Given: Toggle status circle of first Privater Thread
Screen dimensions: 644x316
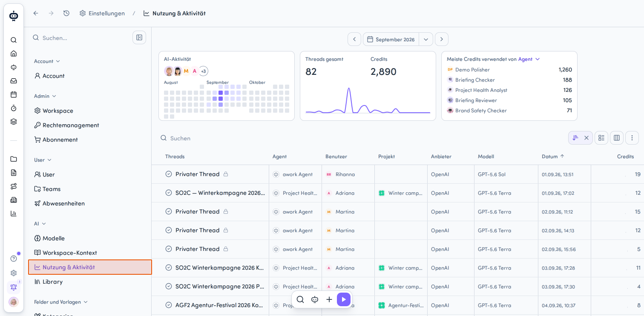Looking at the screenshot, I should pyautogui.click(x=169, y=174).
